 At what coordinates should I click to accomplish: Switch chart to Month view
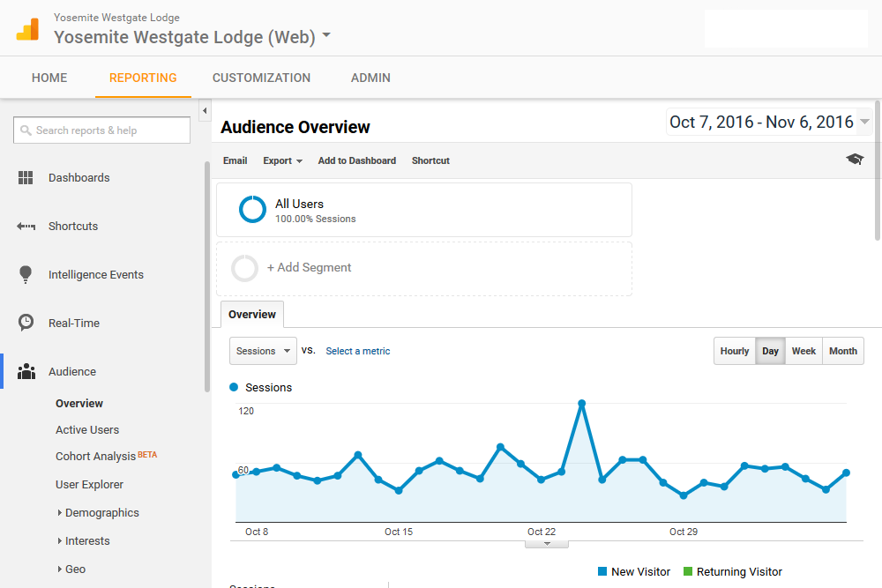click(x=842, y=351)
